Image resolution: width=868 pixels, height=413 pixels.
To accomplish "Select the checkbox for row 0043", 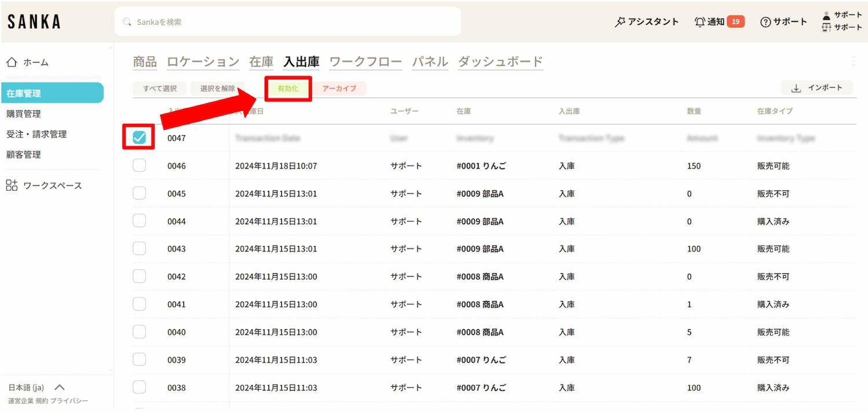I will click(139, 248).
